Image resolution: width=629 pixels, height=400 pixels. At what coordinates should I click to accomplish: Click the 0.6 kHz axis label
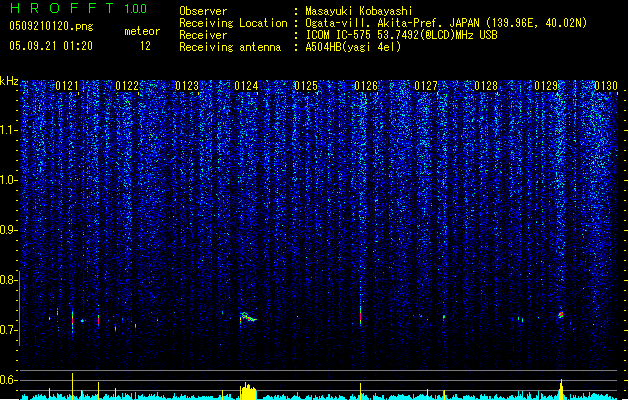[x=9, y=380]
